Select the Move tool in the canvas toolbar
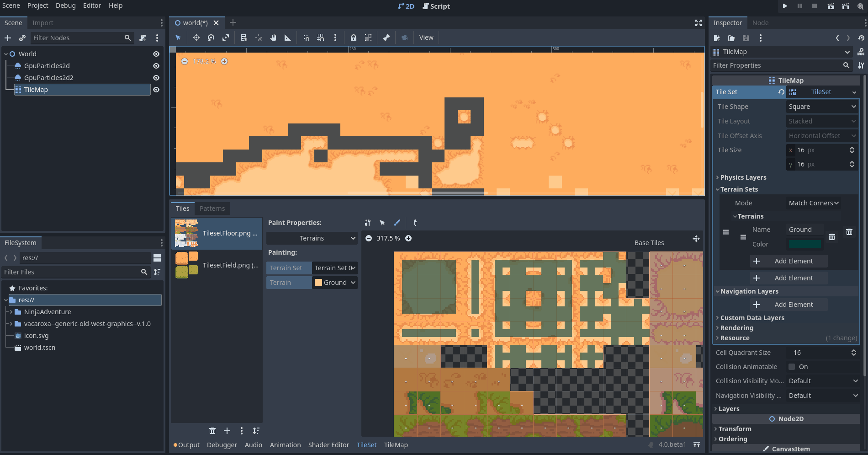The height and width of the screenshot is (455, 868). 196,37
